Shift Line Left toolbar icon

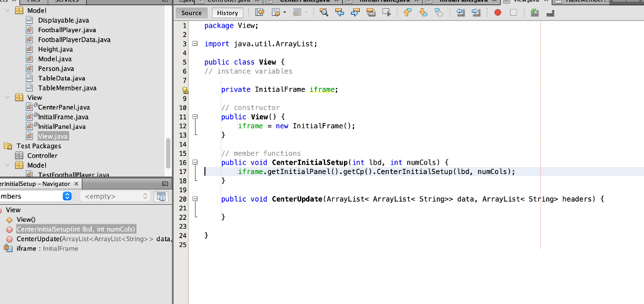click(460, 13)
